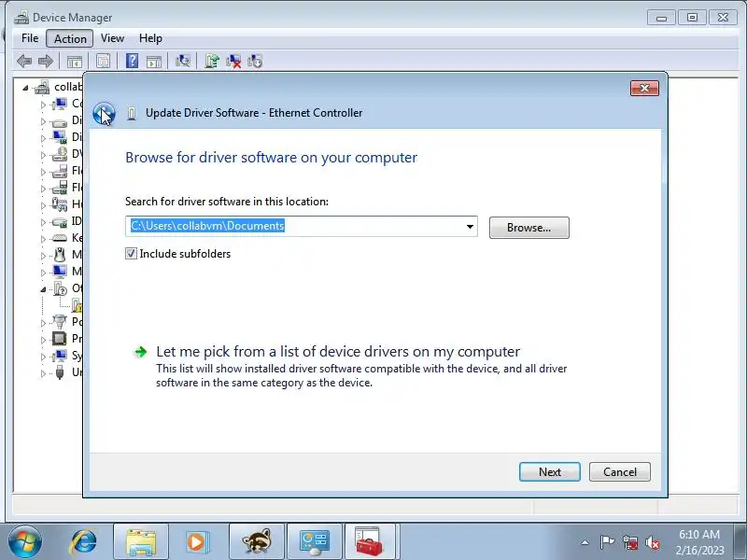Open the Action menu
747x560 pixels.
tap(70, 38)
